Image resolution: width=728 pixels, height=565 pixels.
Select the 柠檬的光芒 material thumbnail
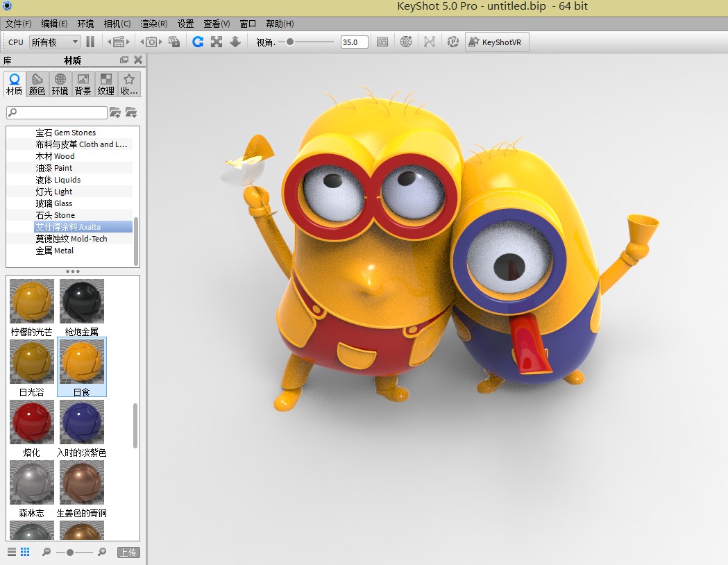pyautogui.click(x=31, y=301)
